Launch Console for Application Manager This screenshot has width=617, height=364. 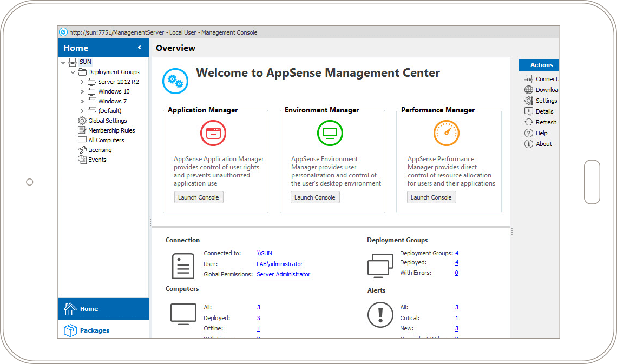[x=199, y=197]
